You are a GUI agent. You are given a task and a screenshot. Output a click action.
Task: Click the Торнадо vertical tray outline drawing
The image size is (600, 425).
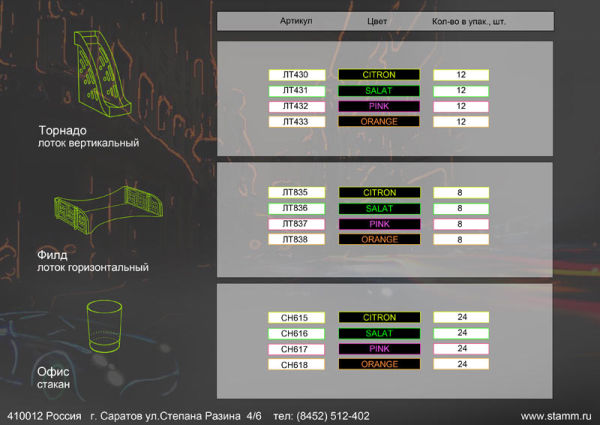click(x=103, y=73)
